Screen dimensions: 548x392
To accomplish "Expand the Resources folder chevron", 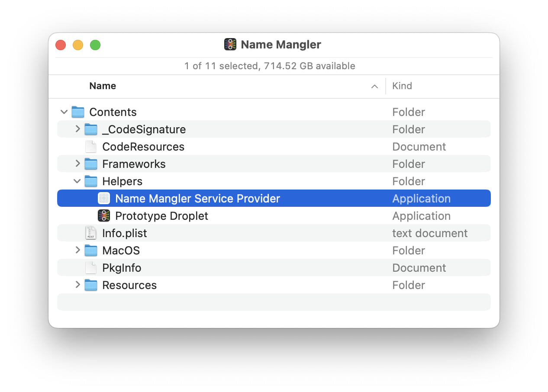I will (77, 285).
